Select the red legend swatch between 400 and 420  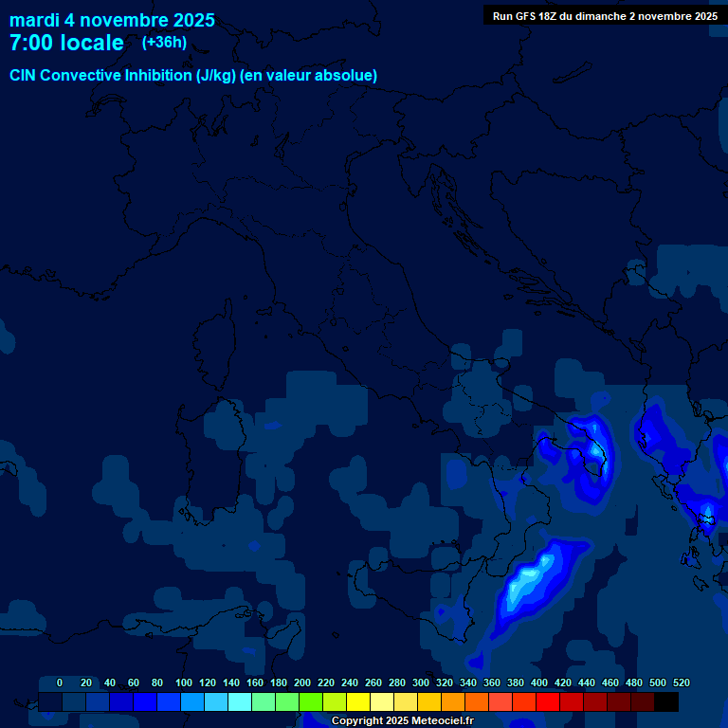click(548, 701)
